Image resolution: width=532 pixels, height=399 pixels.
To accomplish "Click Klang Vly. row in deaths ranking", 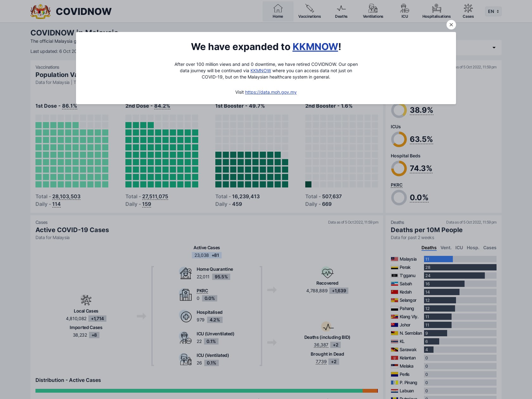I will click(444, 317).
